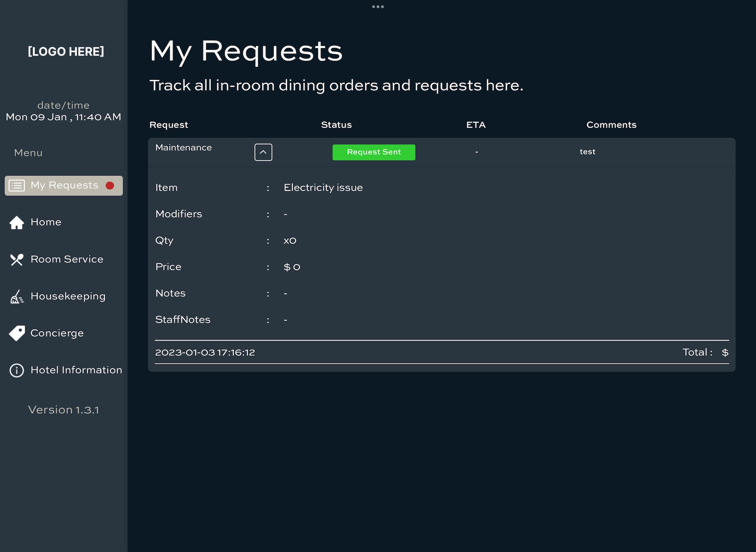
Task: Expand the Maintenance request details
Action: pos(263,152)
